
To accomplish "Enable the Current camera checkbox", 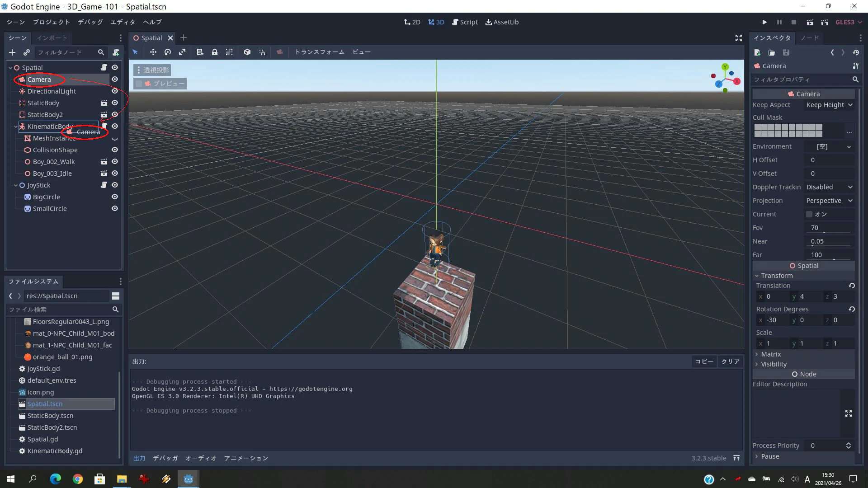I will tap(809, 214).
